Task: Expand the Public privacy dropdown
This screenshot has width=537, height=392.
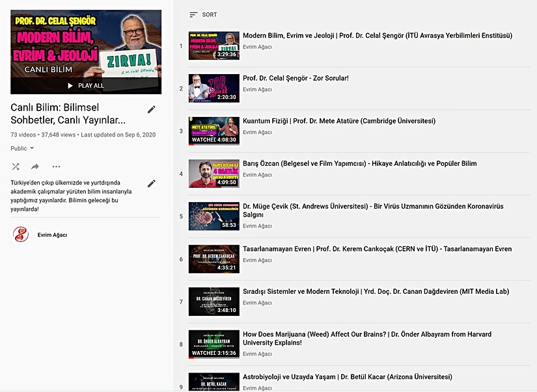Action: tap(23, 148)
